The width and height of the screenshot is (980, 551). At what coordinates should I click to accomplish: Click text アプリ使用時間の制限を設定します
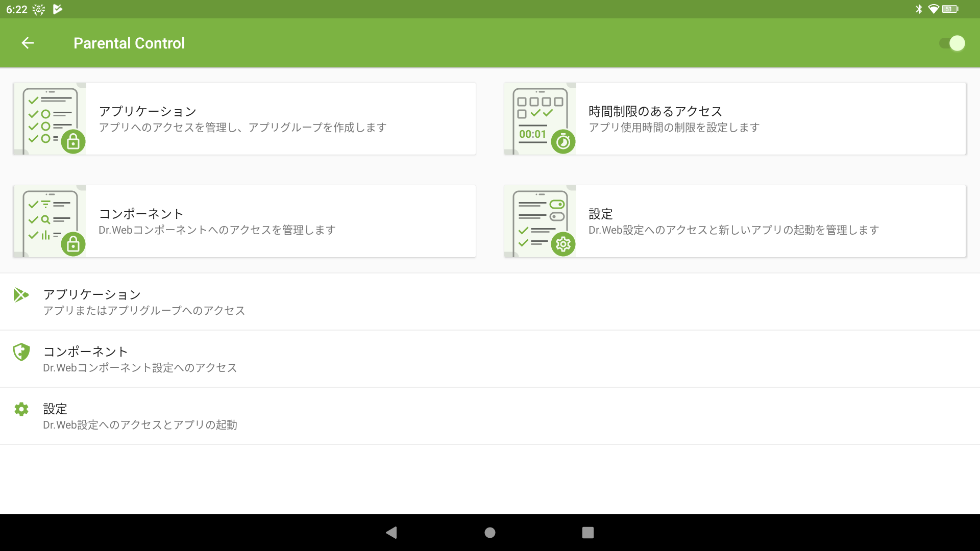pyautogui.click(x=674, y=128)
